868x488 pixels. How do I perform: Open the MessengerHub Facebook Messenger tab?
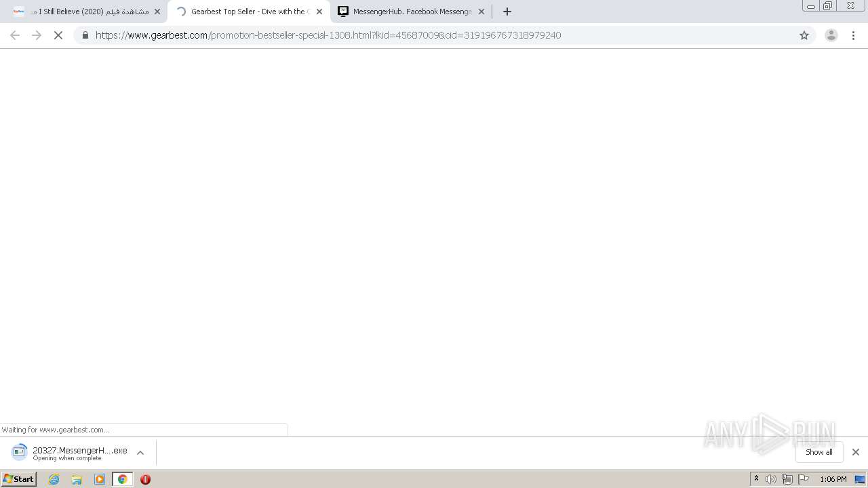point(412,12)
